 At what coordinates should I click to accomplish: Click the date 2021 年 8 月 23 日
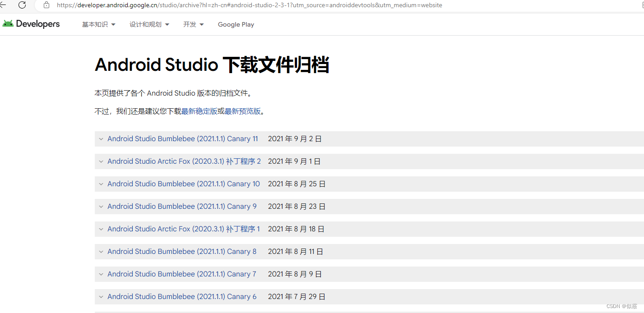(297, 207)
